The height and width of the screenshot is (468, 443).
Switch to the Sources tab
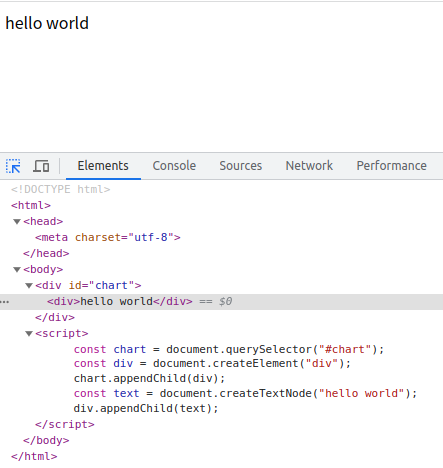coord(241,166)
